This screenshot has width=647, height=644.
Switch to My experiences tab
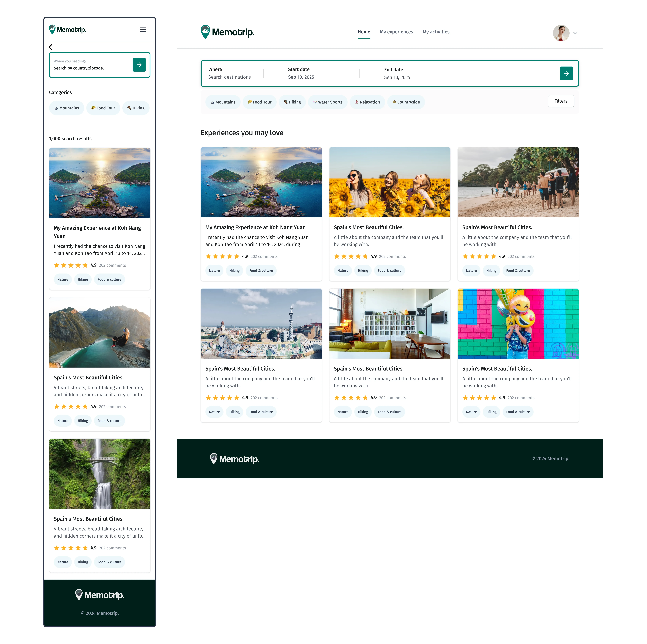[x=396, y=32]
